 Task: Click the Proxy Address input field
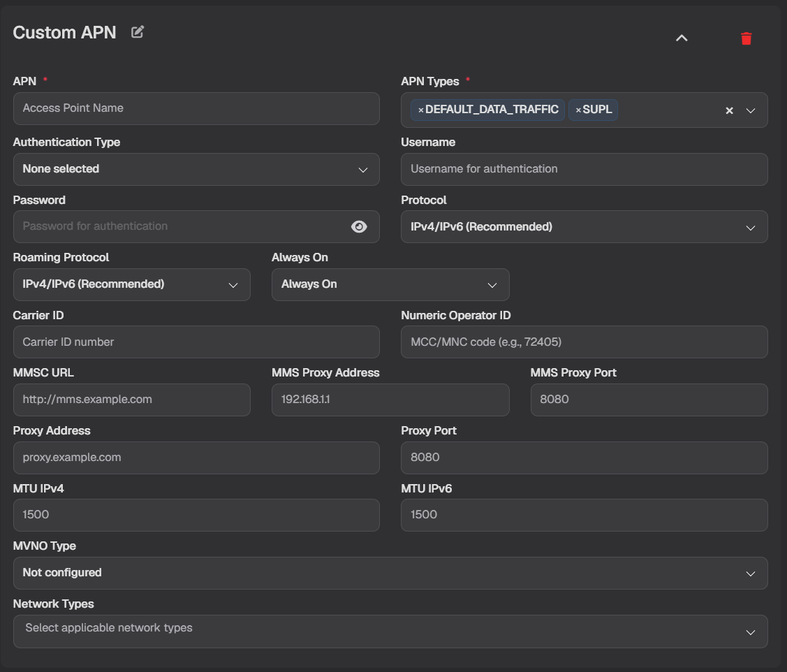196,458
